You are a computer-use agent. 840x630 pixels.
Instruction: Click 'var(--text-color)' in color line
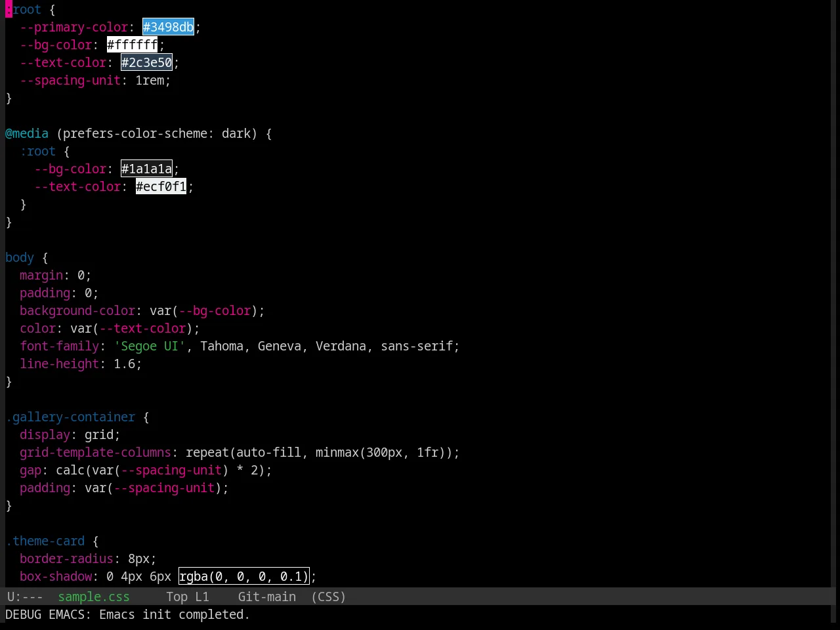[x=132, y=328]
